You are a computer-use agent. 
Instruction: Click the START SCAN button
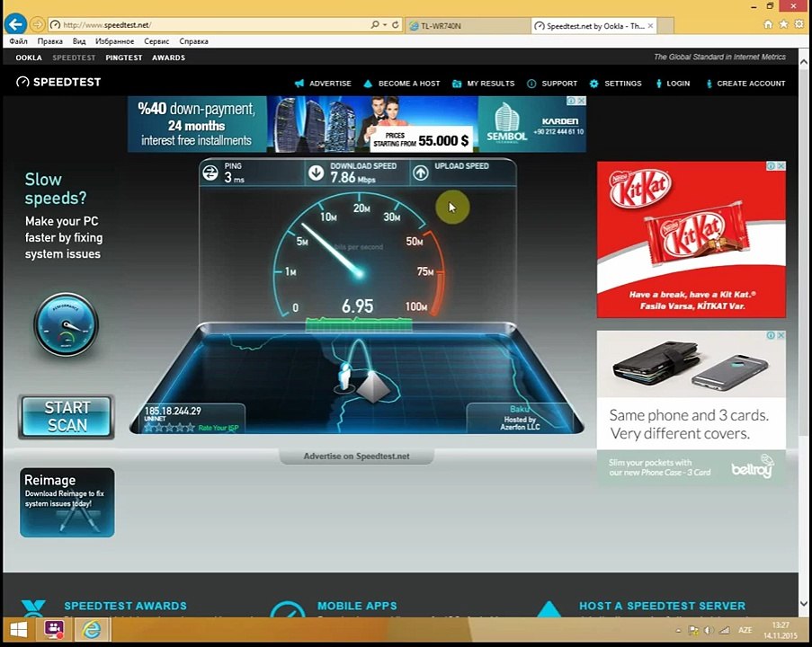(x=67, y=417)
